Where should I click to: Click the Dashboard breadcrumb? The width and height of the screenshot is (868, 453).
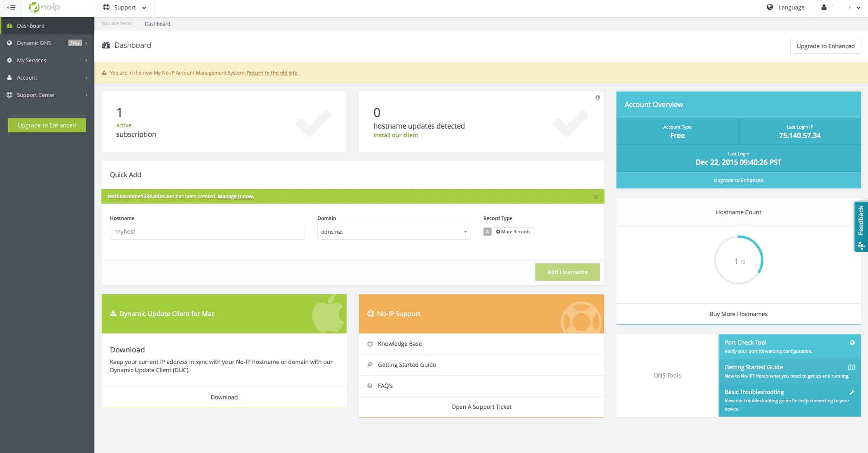pyautogui.click(x=158, y=23)
